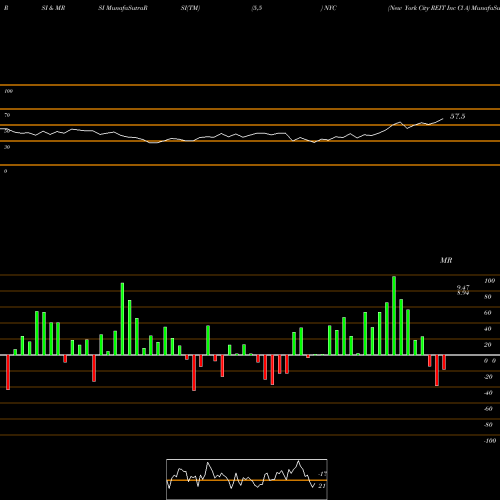Click the last red bar in MR histogram
This screenshot has height=500, width=500.
444,362
